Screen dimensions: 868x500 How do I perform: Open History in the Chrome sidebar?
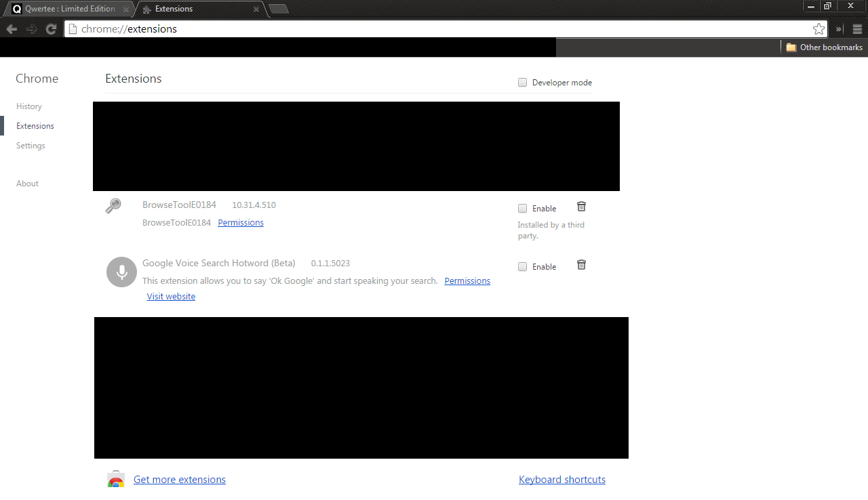coord(29,106)
